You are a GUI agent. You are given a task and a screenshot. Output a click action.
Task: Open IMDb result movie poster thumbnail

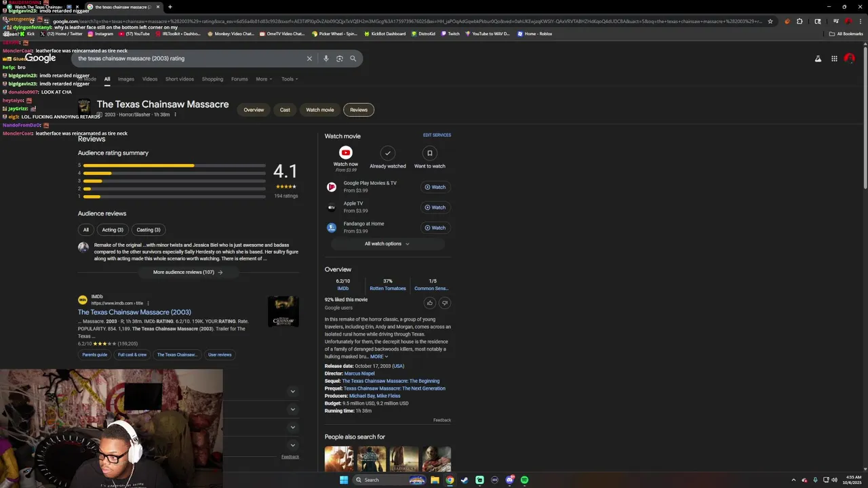283,312
